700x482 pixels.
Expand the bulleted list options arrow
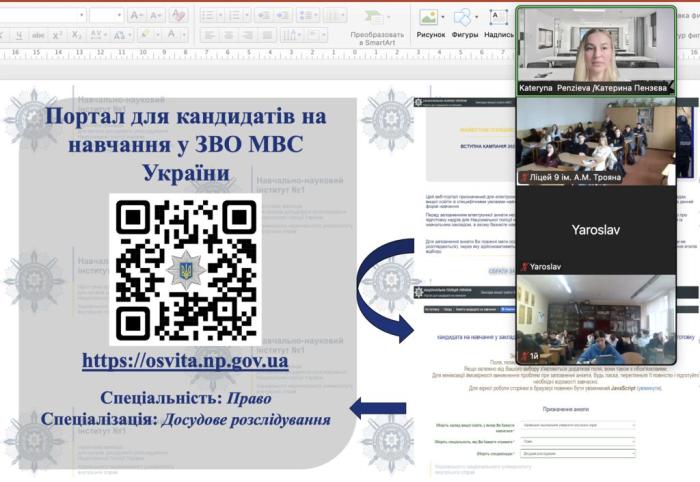click(x=220, y=15)
